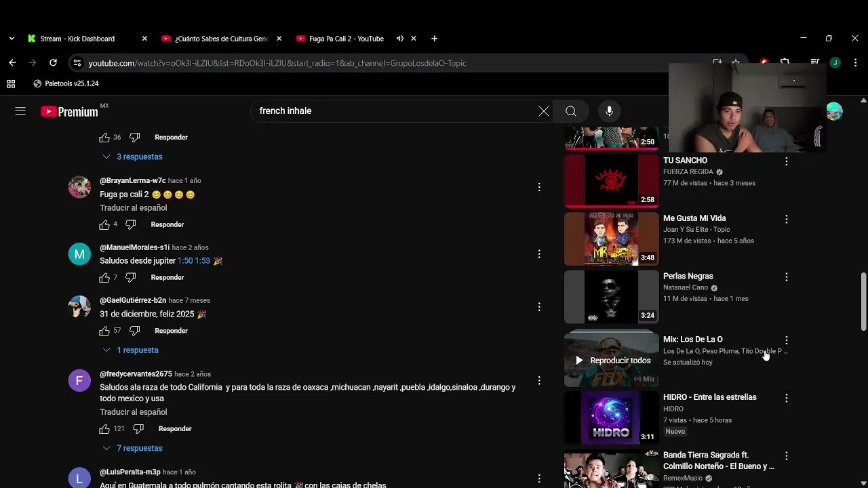Go to YouTube Premium home logo

click(69, 112)
